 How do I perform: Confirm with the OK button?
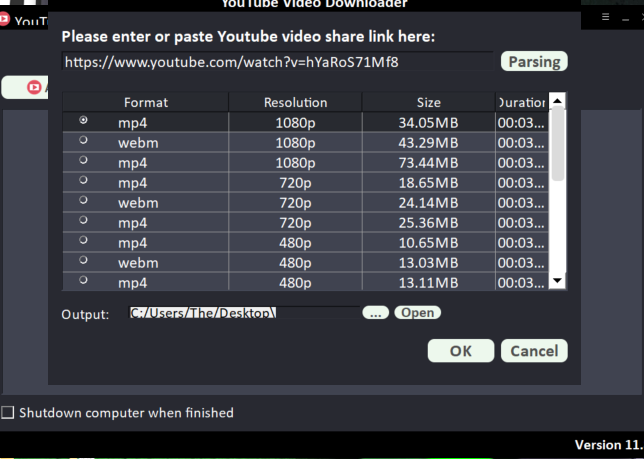[460, 351]
